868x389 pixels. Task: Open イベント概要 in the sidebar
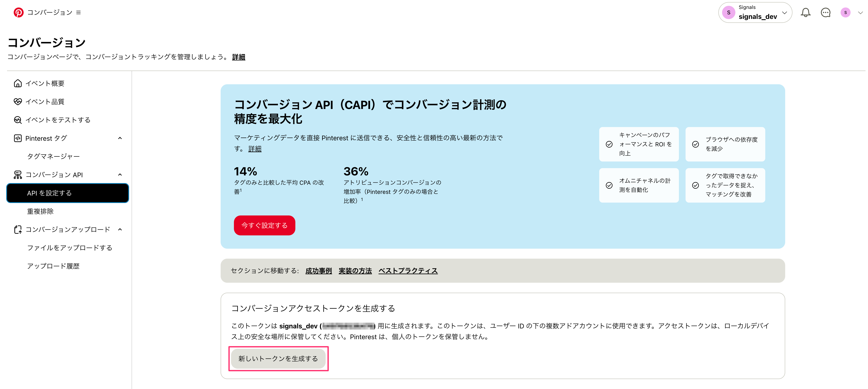[45, 83]
